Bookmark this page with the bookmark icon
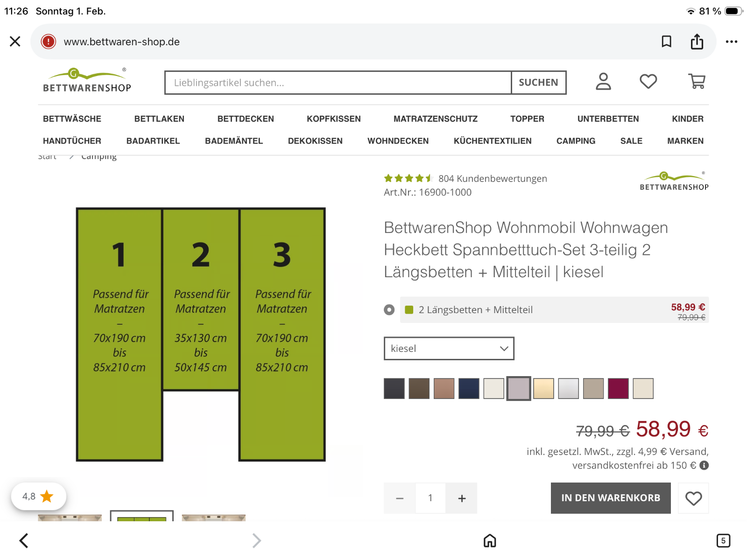The height and width of the screenshot is (560, 747). 667,42
